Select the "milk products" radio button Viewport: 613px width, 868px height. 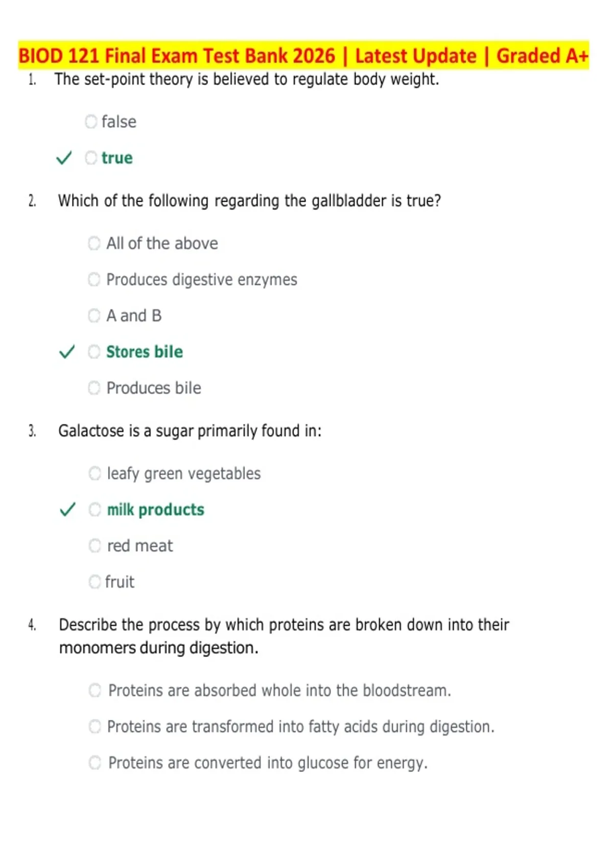tap(95, 510)
